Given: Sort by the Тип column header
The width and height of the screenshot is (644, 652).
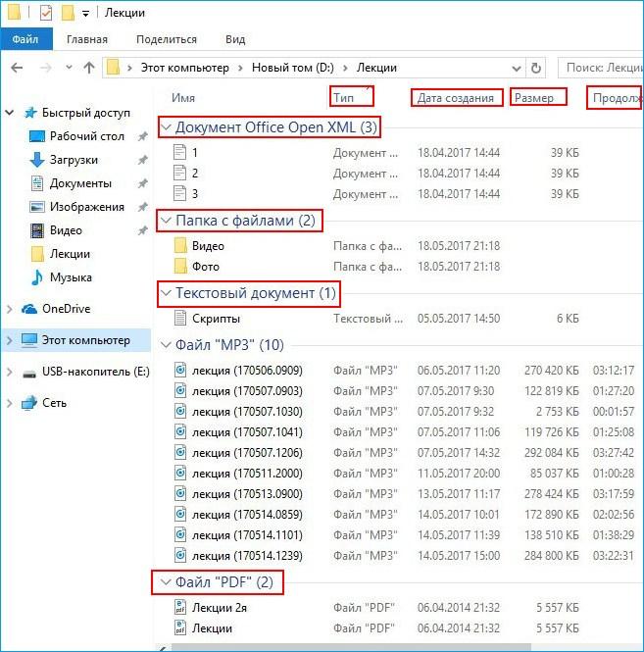Looking at the screenshot, I should click(x=343, y=98).
